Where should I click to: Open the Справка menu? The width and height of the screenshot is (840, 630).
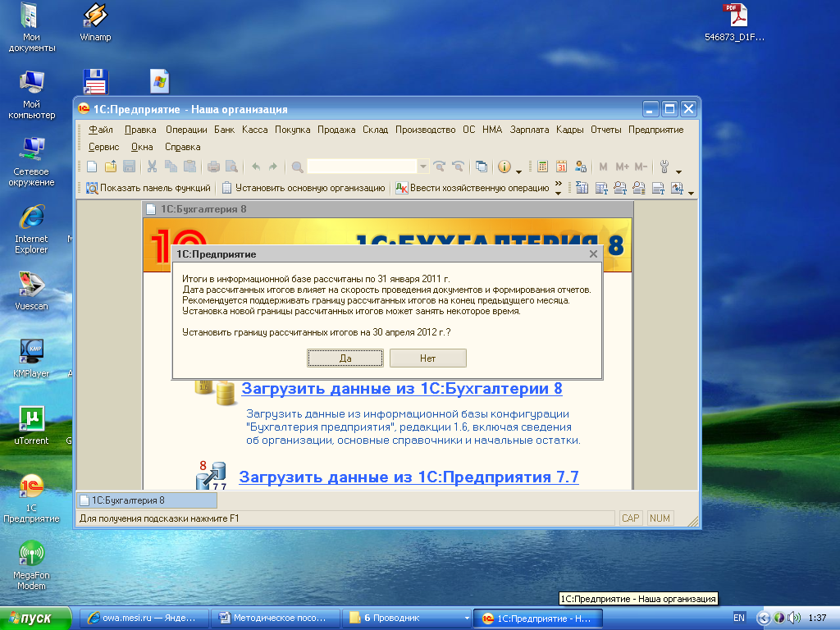click(x=183, y=147)
